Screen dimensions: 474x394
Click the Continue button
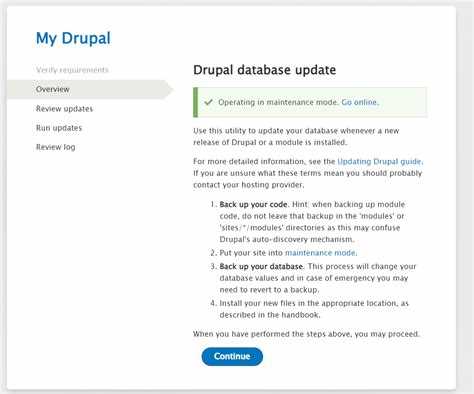(232, 356)
